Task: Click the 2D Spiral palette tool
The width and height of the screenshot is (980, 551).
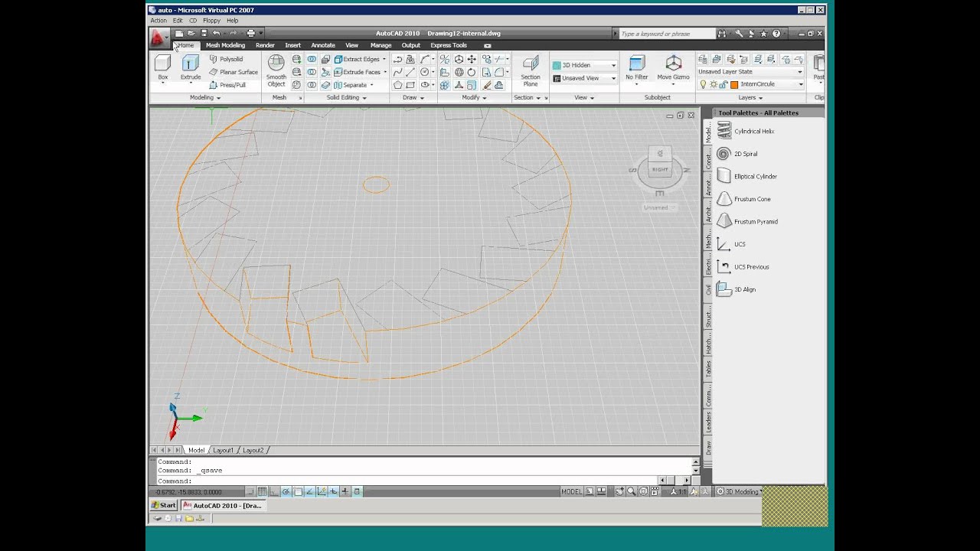Action: tap(737, 154)
